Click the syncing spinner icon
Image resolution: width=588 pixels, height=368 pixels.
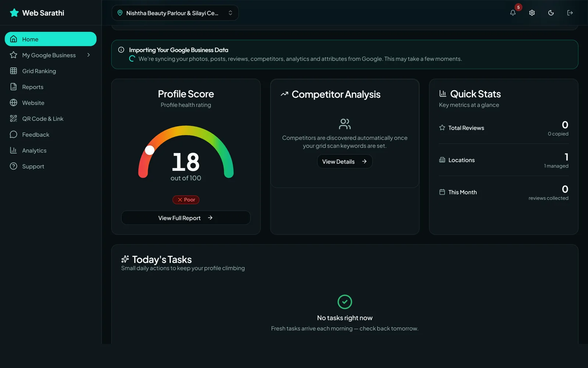click(132, 59)
